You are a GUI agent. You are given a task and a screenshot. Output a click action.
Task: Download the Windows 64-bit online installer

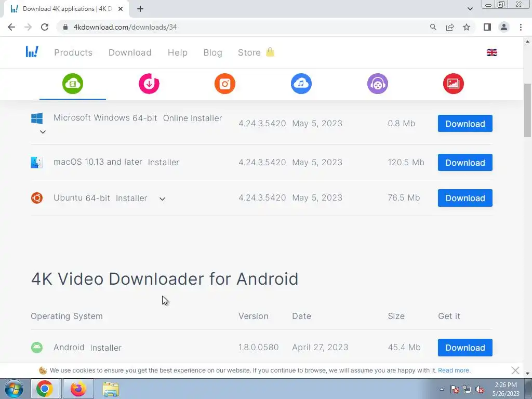[465, 124]
